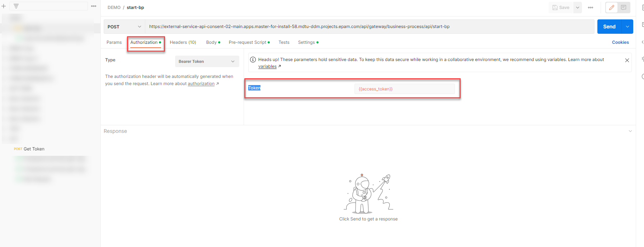This screenshot has height=247, width=644.
Task: Expand the Bearer Token type dropdown
Action: point(207,61)
